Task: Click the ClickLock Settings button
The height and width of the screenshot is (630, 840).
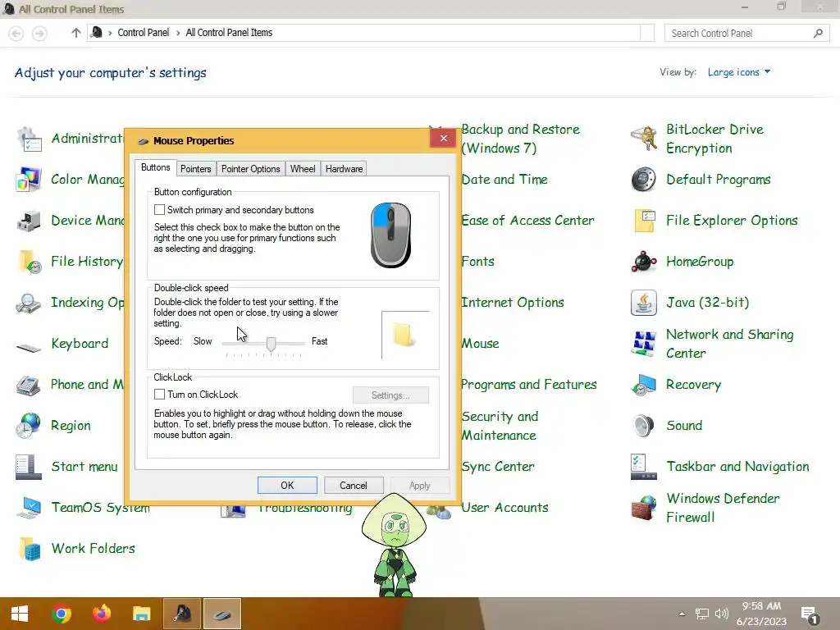Action: pyautogui.click(x=390, y=395)
